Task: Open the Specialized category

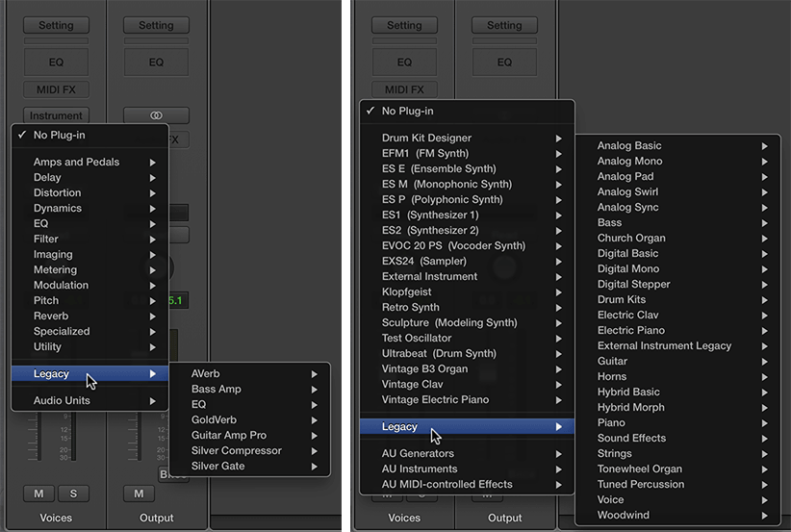Action: (89, 331)
